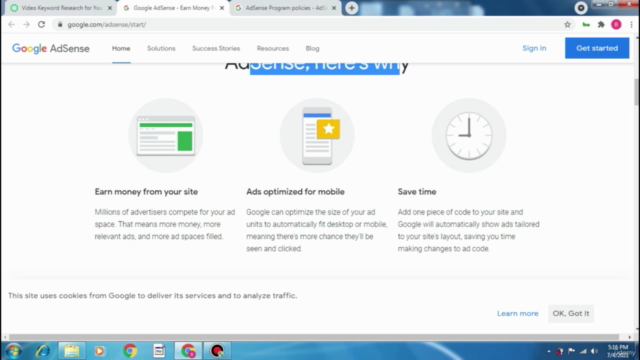This screenshot has width=640, height=360.
Task: Open the Home navigation item
Action: click(x=121, y=48)
